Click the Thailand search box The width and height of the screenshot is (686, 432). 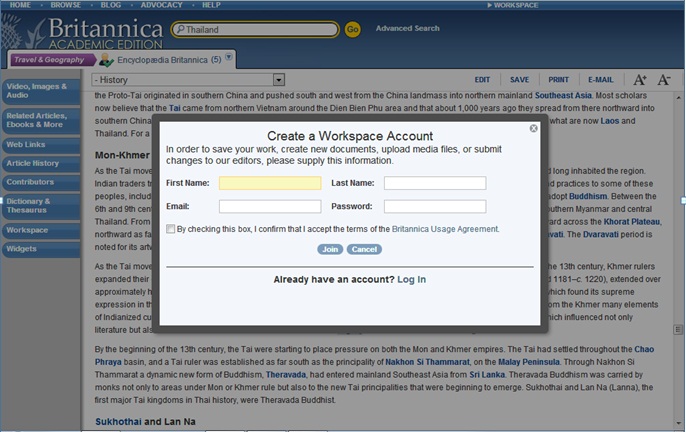[256, 29]
